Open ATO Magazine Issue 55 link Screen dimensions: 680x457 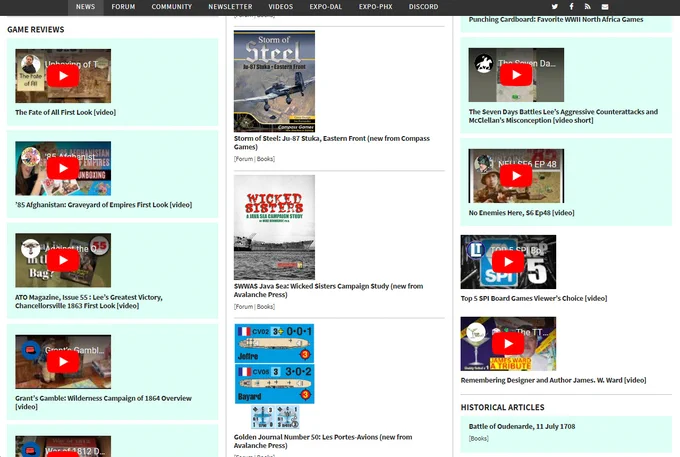[89, 301]
